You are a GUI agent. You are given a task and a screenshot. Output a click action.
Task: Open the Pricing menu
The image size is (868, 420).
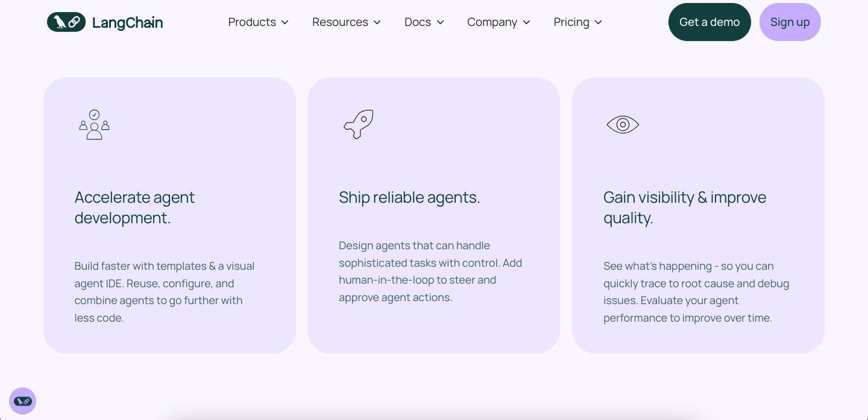tap(578, 22)
